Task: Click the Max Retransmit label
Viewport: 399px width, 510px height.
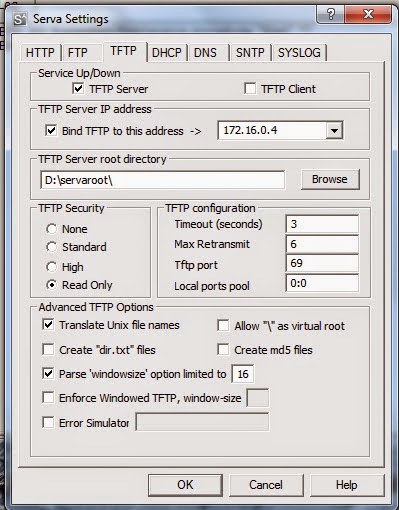Action: coord(212,244)
